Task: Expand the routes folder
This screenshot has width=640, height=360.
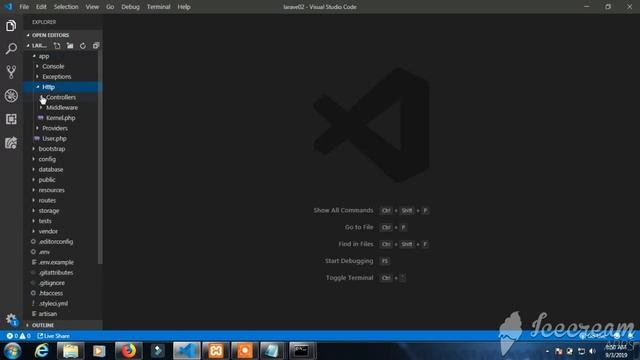Action: tap(47, 200)
